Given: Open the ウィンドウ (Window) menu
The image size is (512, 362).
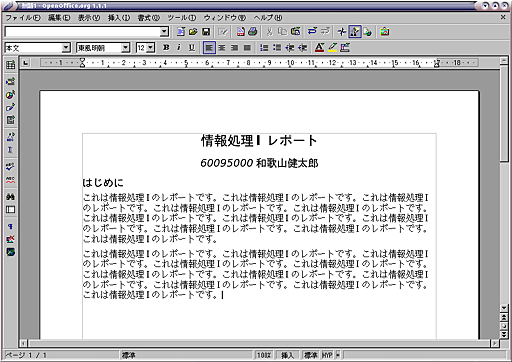Looking at the screenshot, I should point(225,18).
